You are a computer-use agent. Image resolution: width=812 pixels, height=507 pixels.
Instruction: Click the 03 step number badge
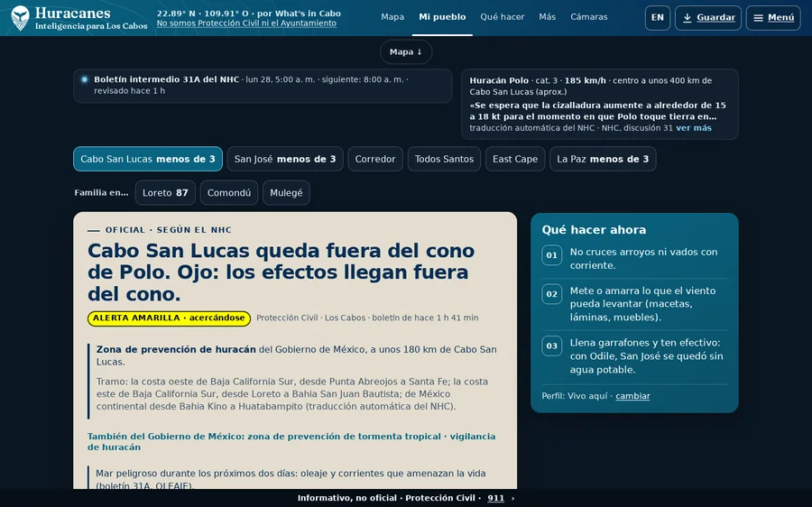[x=552, y=346]
